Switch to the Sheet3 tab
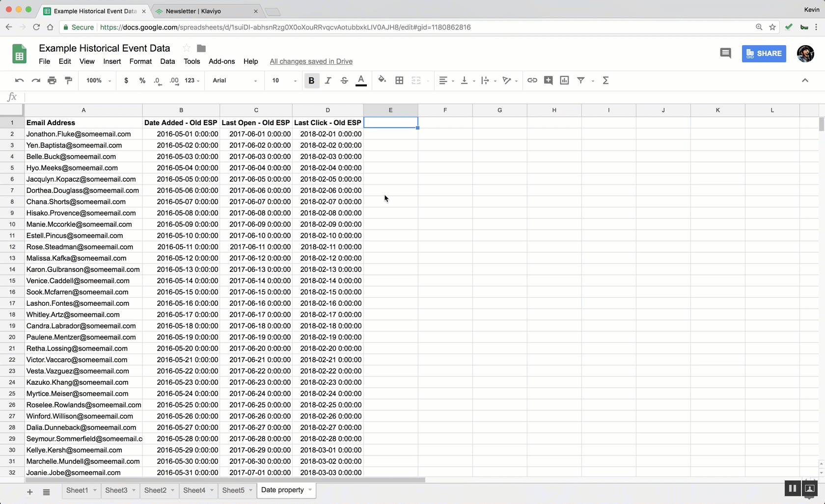The image size is (825, 504). [x=117, y=490]
